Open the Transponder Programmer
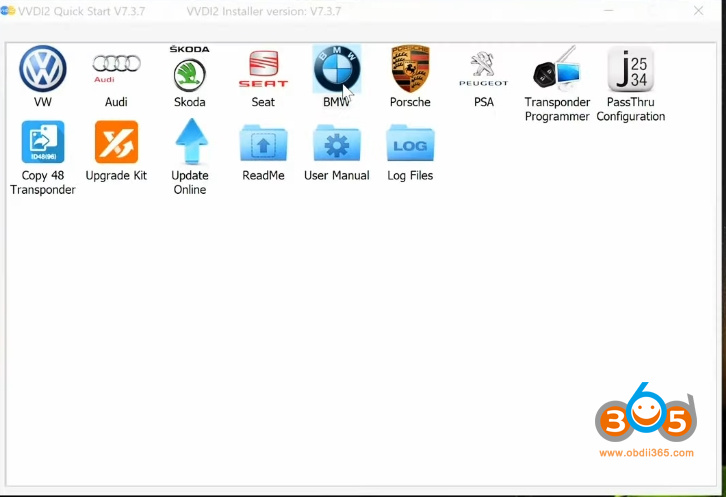Image resolution: width=726 pixels, height=497 pixels. [557, 70]
